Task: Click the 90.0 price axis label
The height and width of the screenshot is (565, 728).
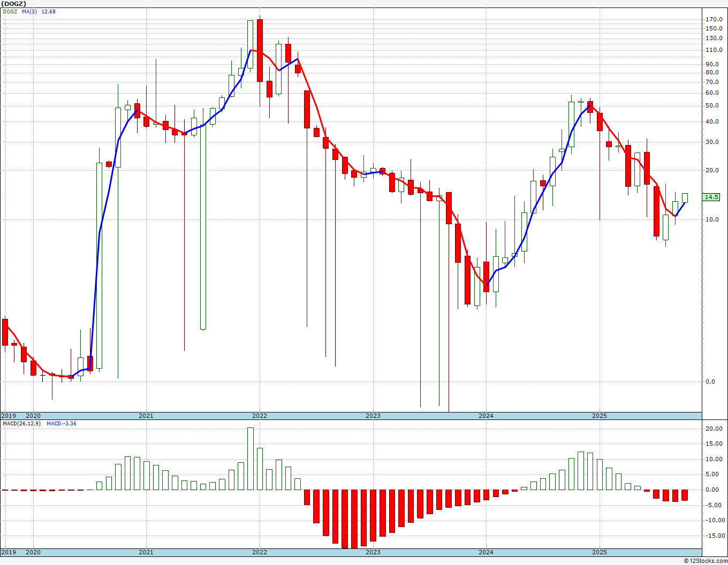Action: [x=712, y=64]
